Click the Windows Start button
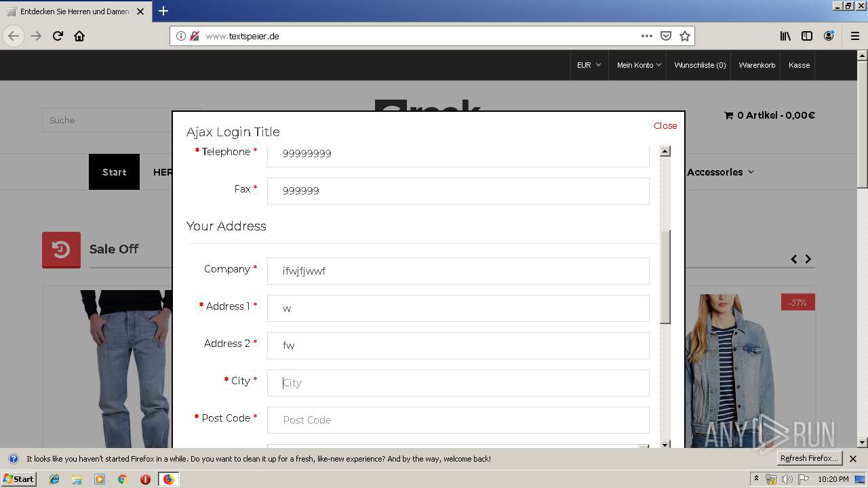 (x=19, y=479)
